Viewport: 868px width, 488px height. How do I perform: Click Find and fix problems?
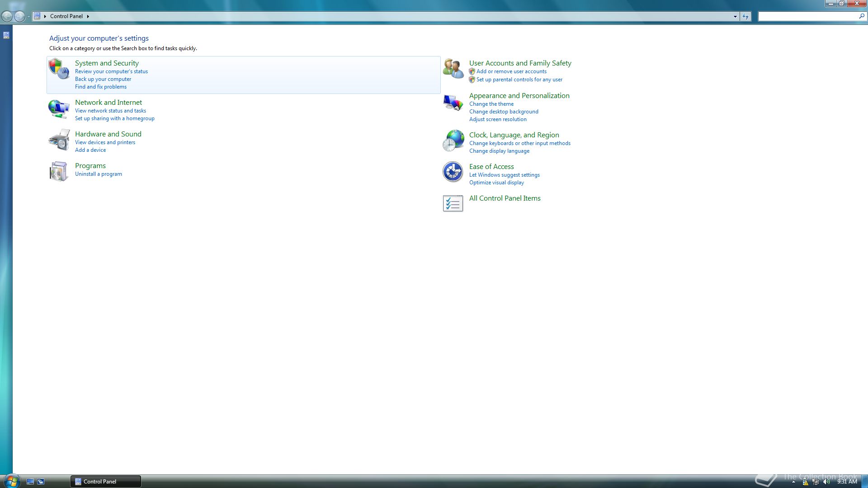[101, 87]
